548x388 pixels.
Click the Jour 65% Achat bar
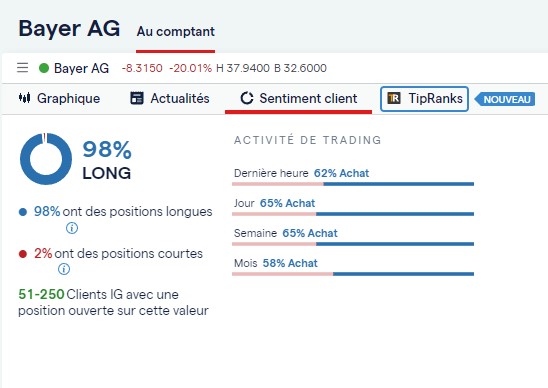pyautogui.click(x=353, y=214)
